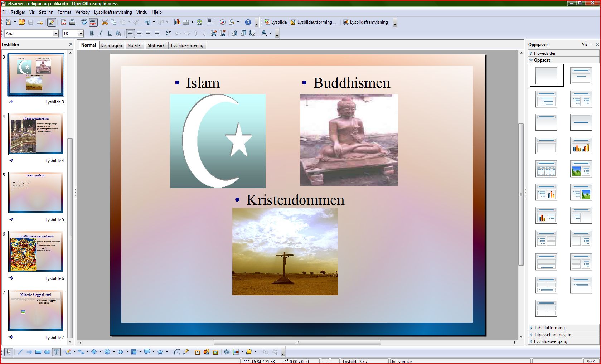This screenshot has width=601, height=364.
Task: Insert a table using the toolbar icon
Action: click(x=186, y=22)
